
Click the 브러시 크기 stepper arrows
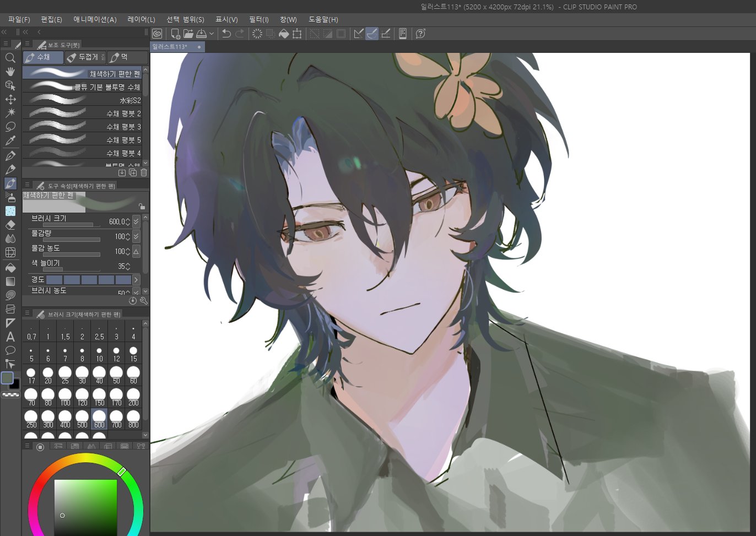pyautogui.click(x=128, y=221)
